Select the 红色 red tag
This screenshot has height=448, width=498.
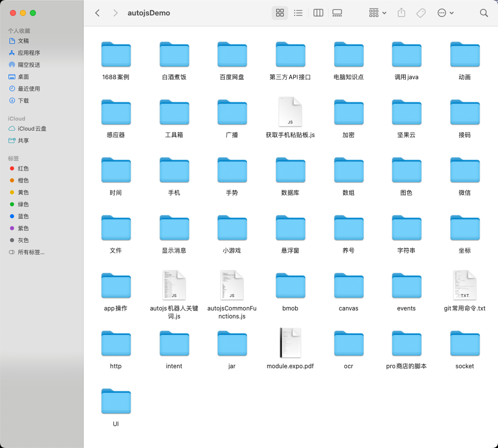[23, 168]
